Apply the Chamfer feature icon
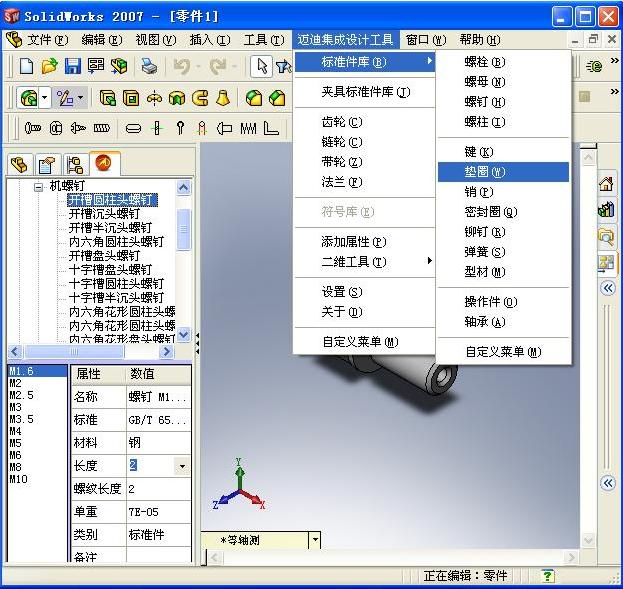 277,98
